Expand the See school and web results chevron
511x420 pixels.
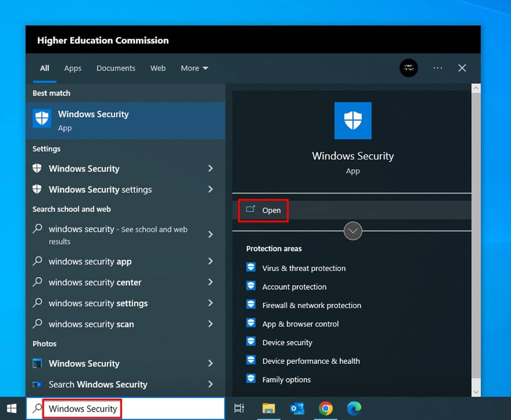point(211,234)
